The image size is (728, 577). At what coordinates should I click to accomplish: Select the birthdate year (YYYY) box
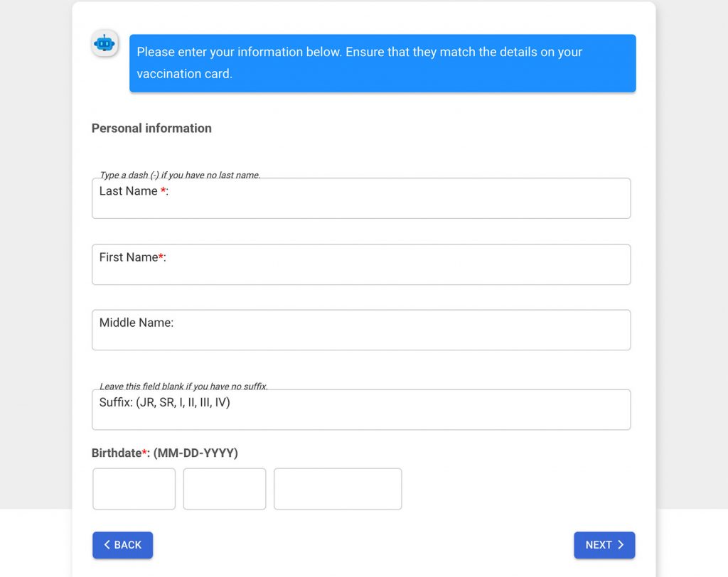click(x=338, y=489)
